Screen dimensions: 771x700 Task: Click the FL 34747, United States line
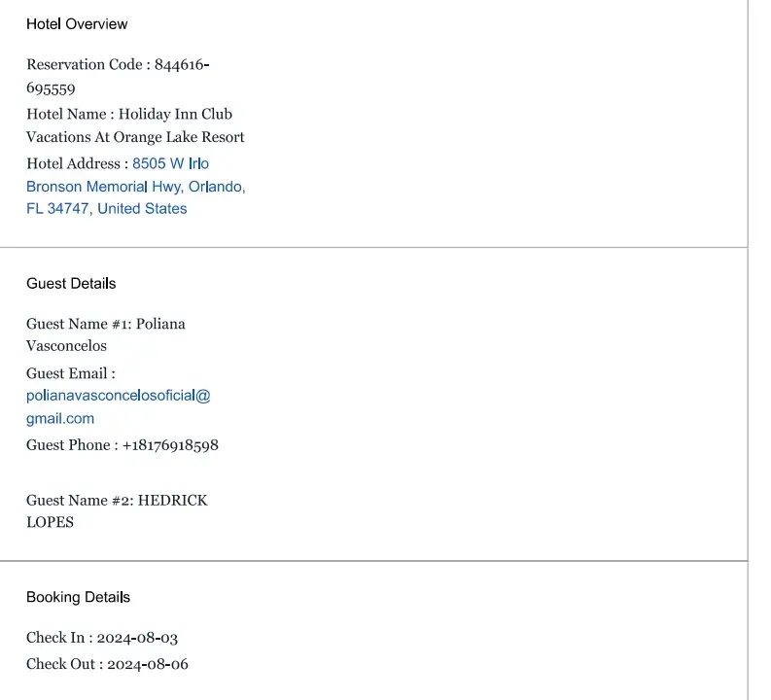coord(106,208)
